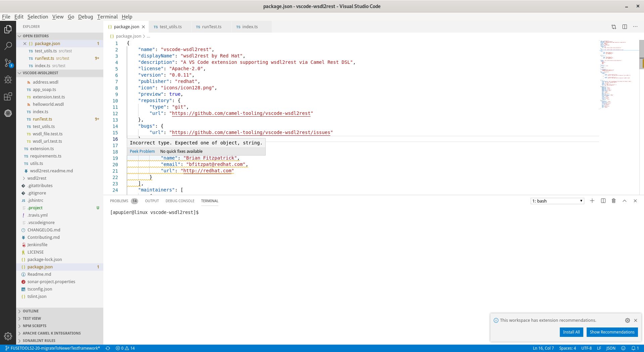
Task: Switch to the PROBLEMS tab
Action: pyautogui.click(x=119, y=201)
